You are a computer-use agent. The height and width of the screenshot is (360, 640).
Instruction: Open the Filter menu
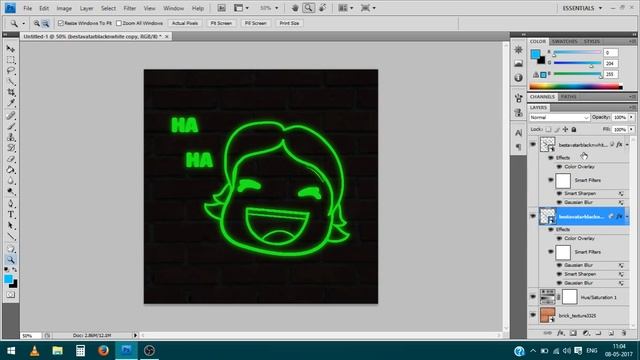coord(129,8)
